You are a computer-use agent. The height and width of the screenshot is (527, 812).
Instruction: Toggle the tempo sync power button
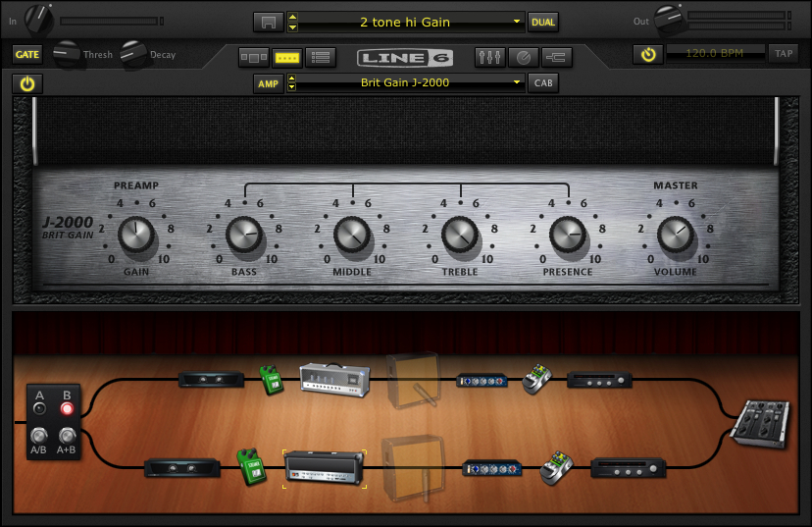647,54
